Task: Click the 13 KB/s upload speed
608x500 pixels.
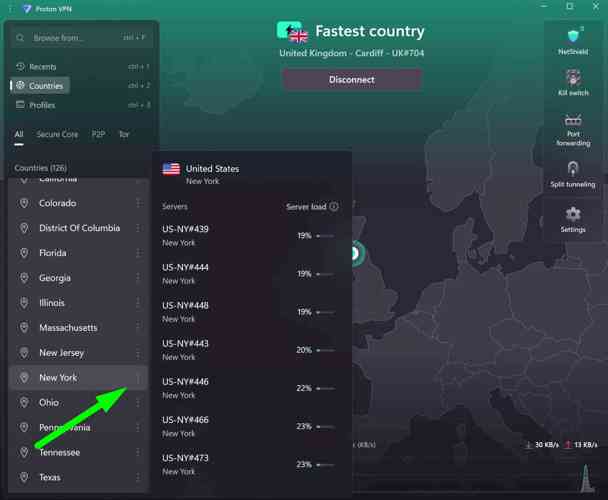Action: 581,445
